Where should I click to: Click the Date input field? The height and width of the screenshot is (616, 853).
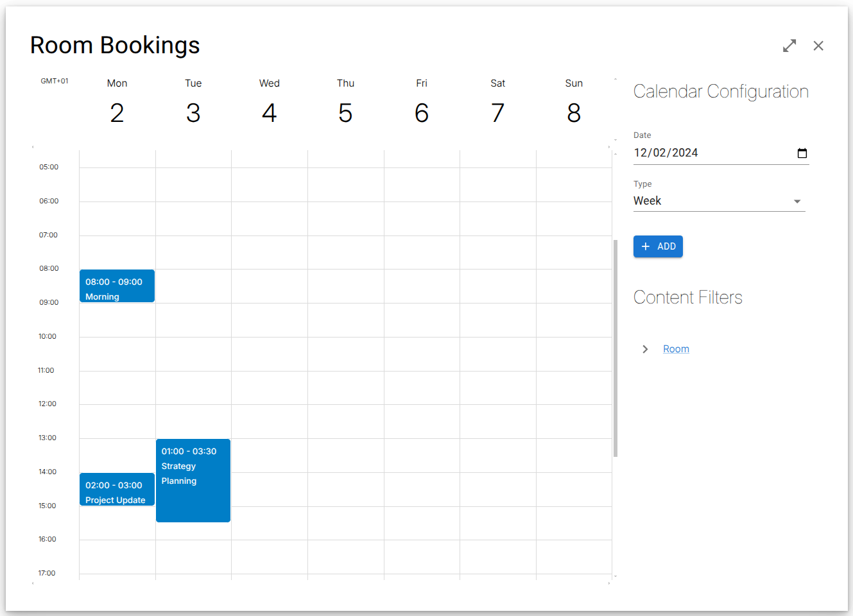[x=706, y=153]
